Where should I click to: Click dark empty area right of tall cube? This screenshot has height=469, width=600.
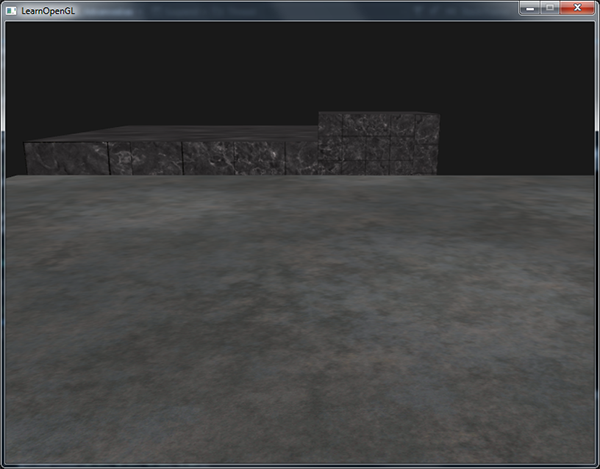point(515,140)
